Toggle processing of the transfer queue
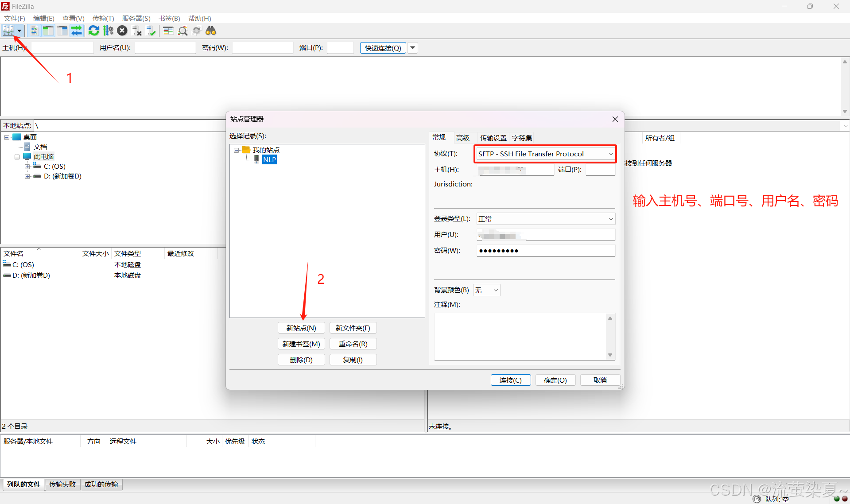 (x=108, y=31)
